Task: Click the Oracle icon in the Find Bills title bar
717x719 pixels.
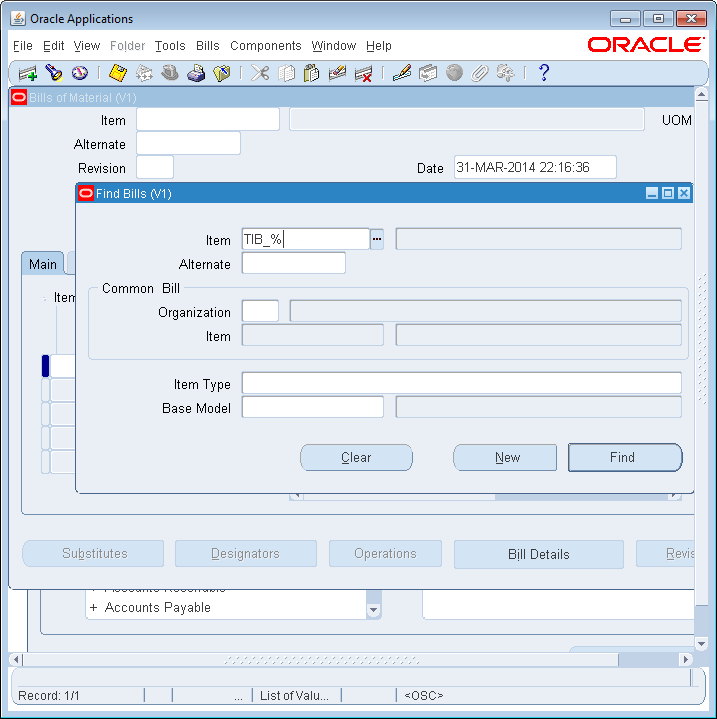Action: pyautogui.click(x=86, y=194)
